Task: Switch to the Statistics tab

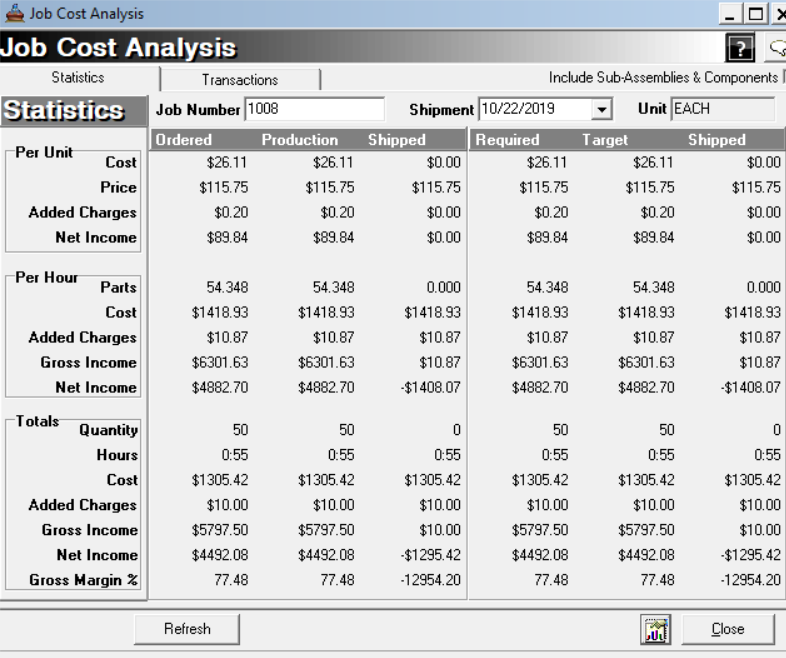Action: [x=78, y=78]
